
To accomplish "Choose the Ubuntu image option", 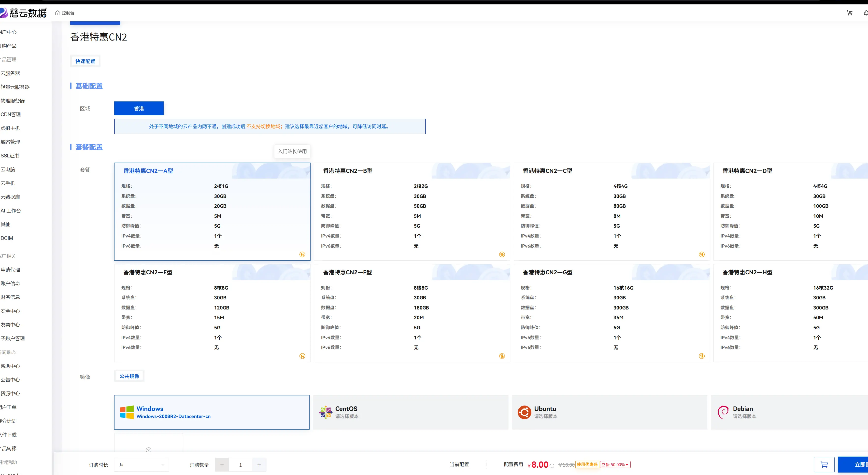I will tap(609, 412).
